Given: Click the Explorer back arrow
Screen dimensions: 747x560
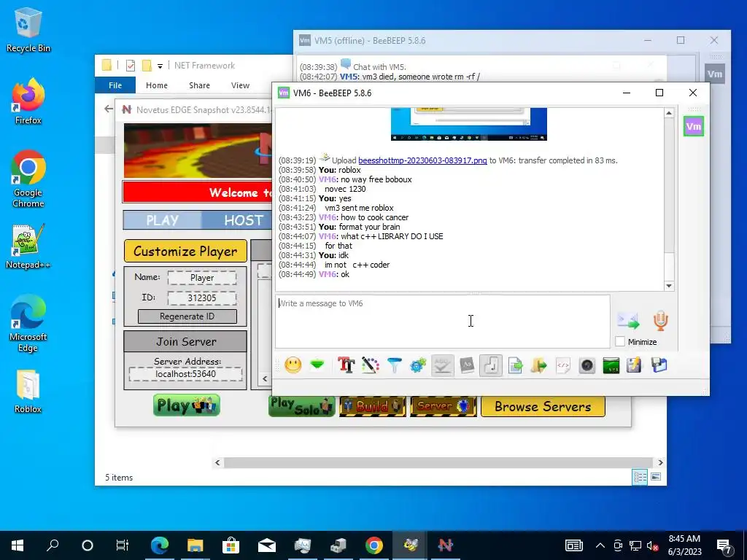Looking at the screenshot, I should pyautogui.click(x=109, y=109).
